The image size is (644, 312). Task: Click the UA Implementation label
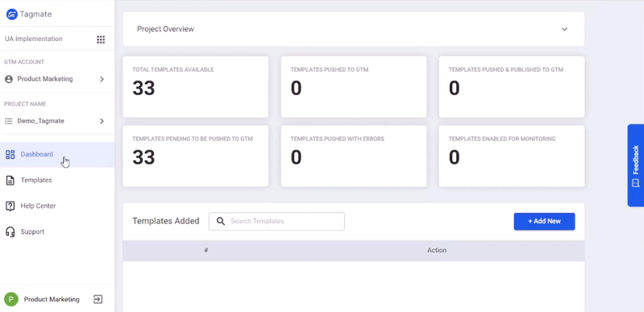(x=34, y=39)
